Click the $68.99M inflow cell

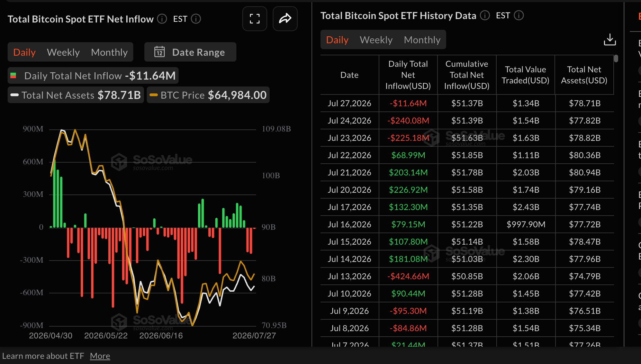[408, 155]
